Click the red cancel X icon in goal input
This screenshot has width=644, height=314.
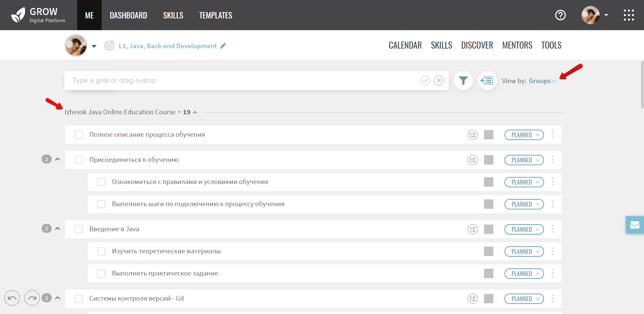(x=439, y=80)
